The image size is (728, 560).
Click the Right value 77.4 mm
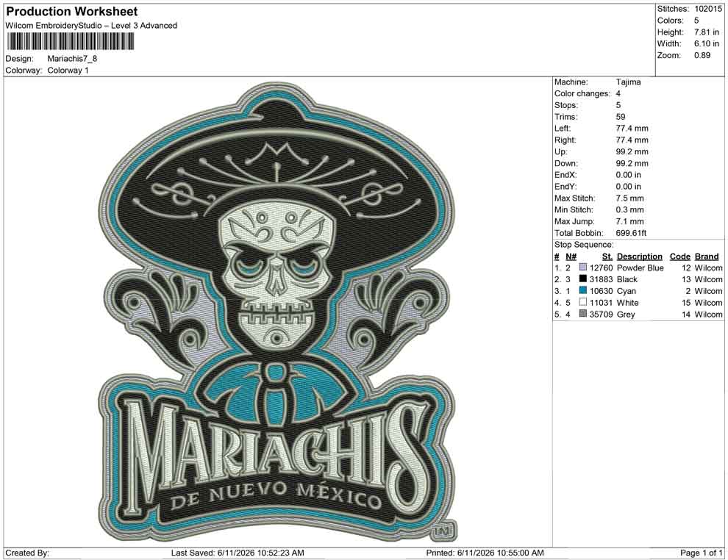[632, 140]
